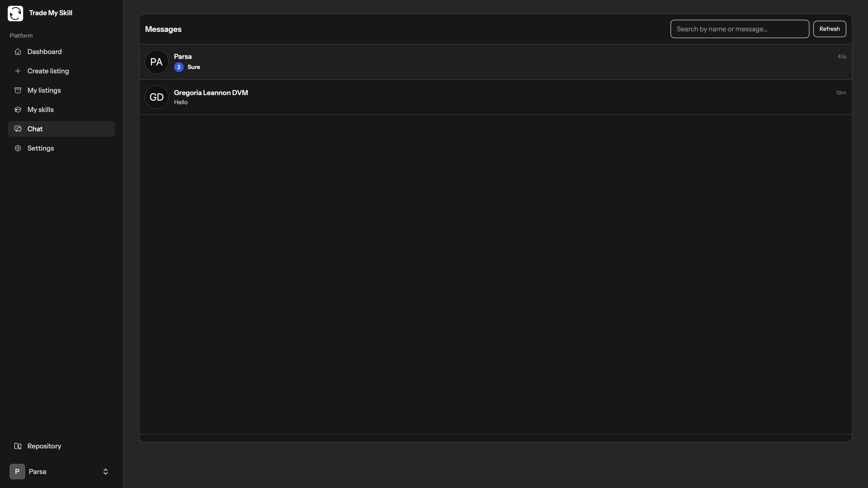Click the blue unread badge showing 2
The width and height of the screenshot is (868, 488).
179,67
